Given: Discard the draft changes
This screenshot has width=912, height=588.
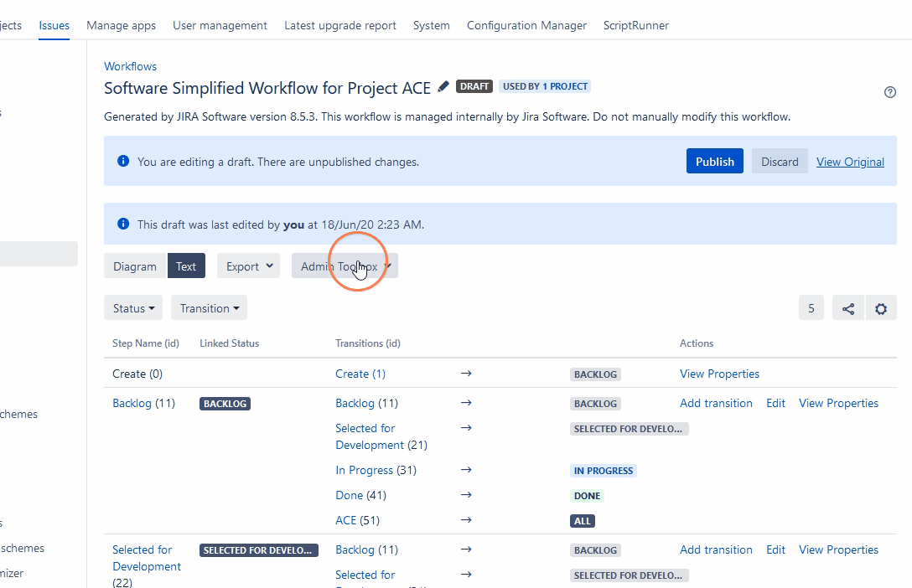Looking at the screenshot, I should tap(780, 162).
